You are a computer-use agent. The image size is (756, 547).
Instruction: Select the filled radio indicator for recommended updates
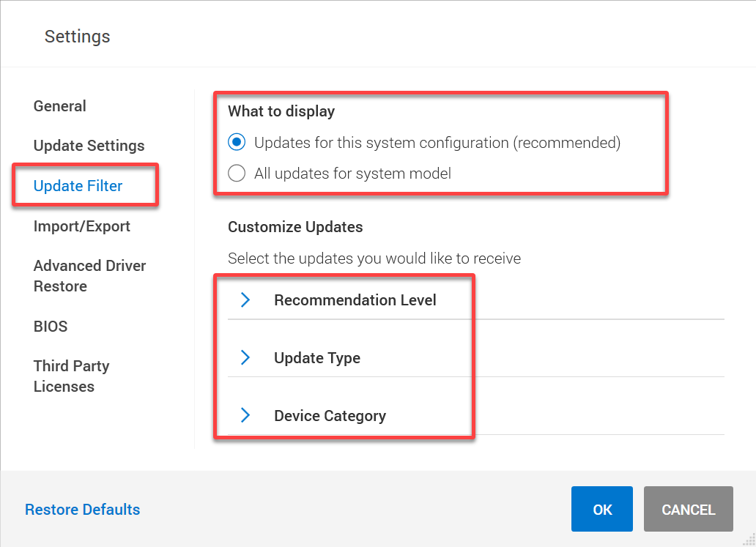[x=236, y=142]
